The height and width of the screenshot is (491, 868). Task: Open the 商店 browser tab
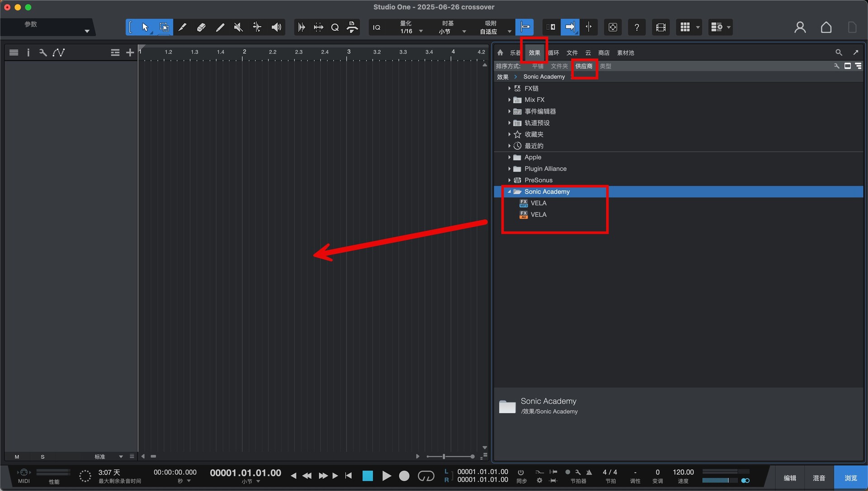(604, 53)
